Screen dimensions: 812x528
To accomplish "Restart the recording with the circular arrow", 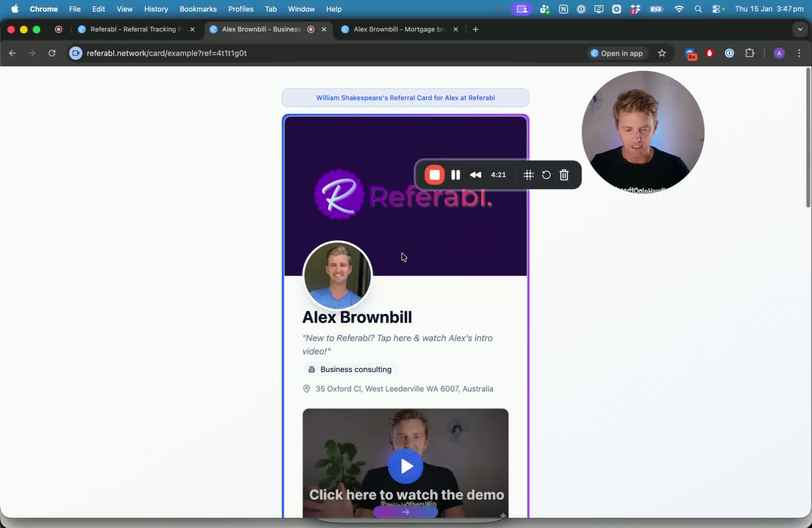I will [546, 175].
